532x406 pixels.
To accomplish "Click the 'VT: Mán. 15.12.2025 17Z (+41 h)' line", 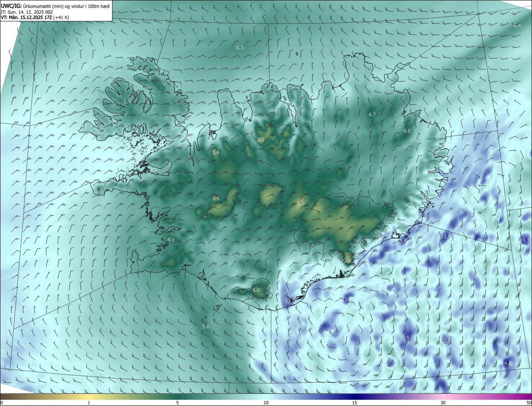I will (35, 17).
